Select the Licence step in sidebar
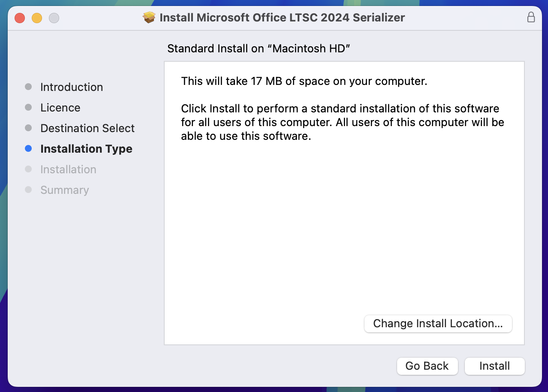The height and width of the screenshot is (392, 548). 60,108
